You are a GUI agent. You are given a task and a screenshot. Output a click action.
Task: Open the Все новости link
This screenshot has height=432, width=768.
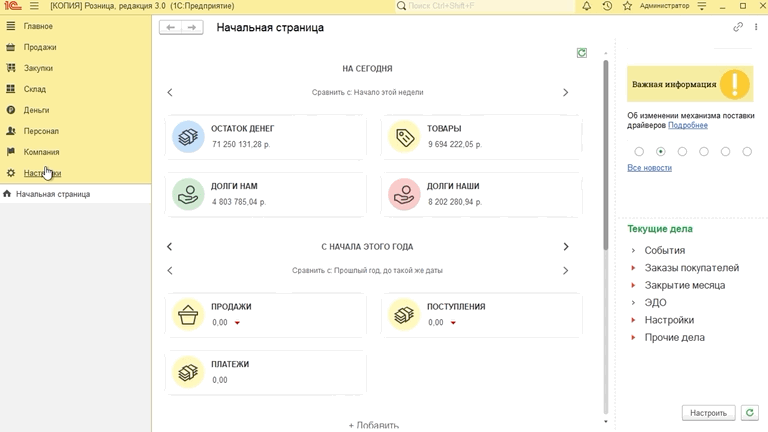[x=649, y=168]
